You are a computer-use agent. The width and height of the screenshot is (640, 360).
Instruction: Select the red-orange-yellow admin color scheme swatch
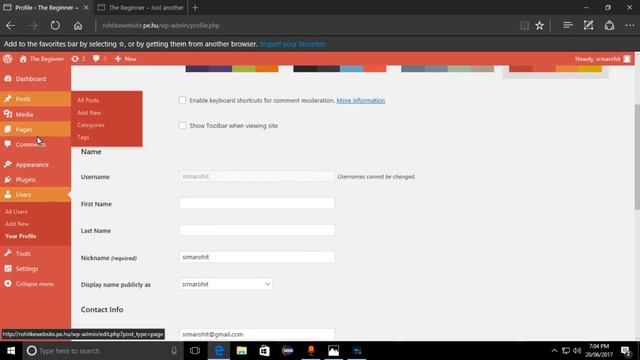[556, 69]
